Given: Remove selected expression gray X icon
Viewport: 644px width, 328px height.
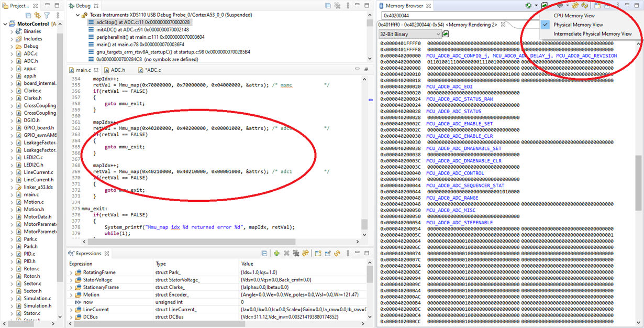Looking at the screenshot, I should click(286, 254).
